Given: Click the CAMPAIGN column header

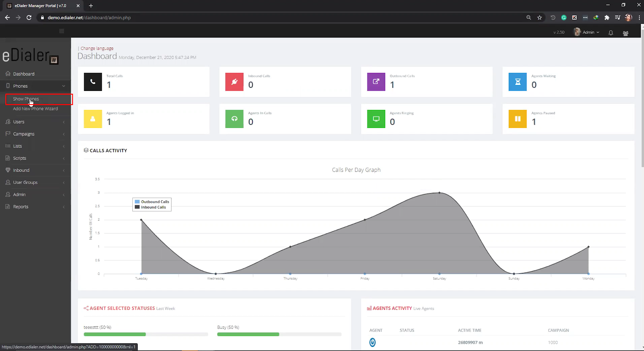Looking at the screenshot, I should pyautogui.click(x=558, y=330).
